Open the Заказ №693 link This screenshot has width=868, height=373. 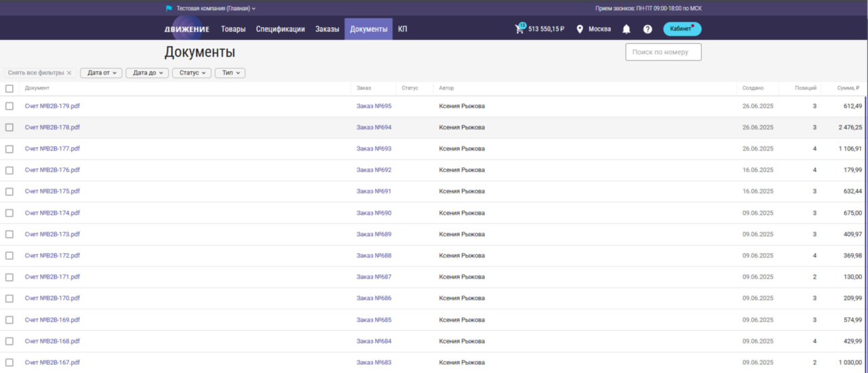(374, 149)
